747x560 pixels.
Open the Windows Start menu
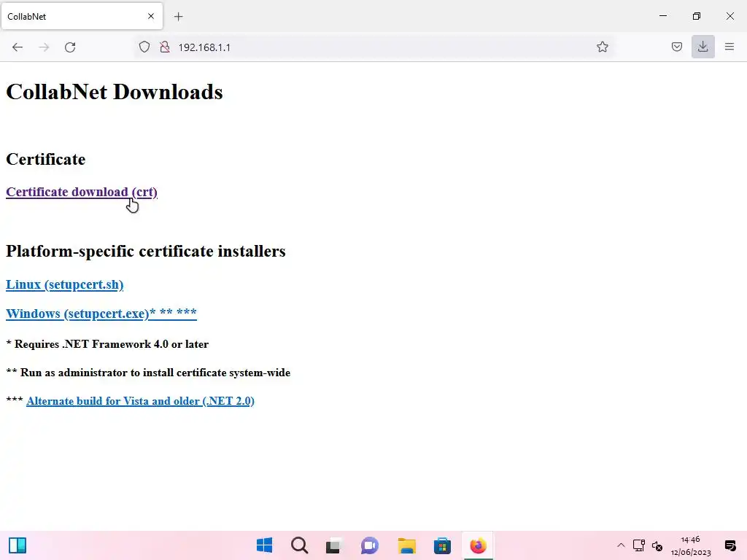(x=264, y=545)
